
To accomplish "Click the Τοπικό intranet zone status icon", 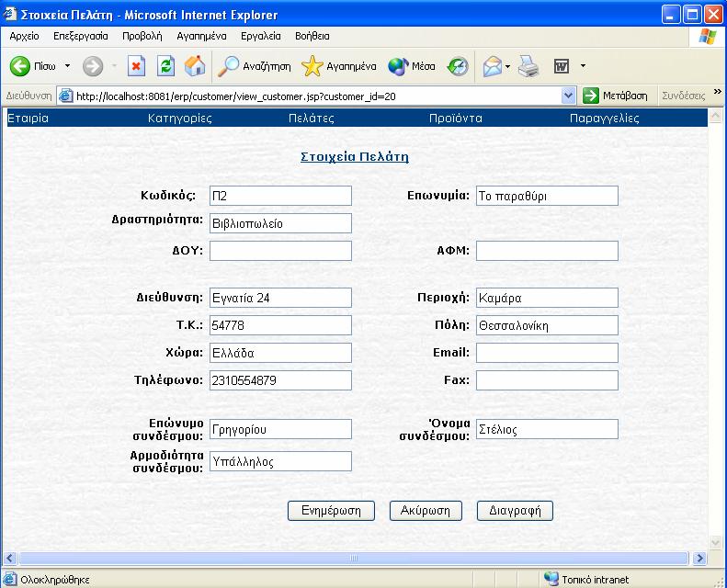I will tap(551, 579).
